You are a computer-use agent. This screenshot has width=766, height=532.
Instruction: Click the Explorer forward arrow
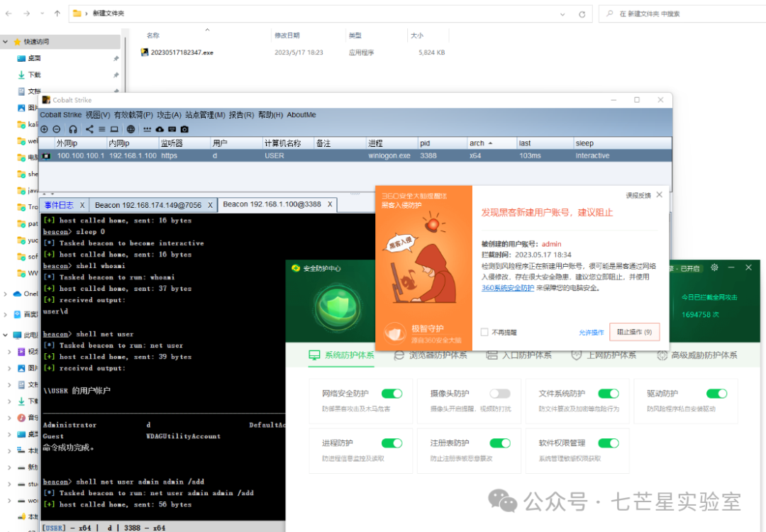pyautogui.click(x=26, y=13)
